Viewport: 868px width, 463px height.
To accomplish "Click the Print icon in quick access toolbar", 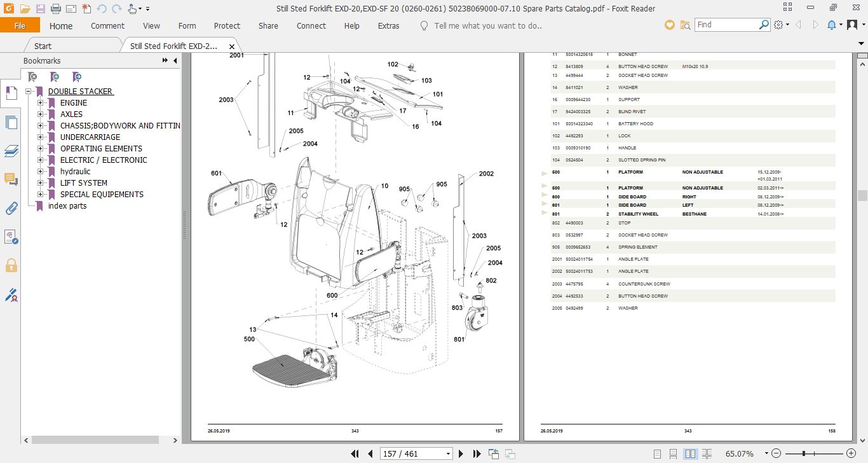I will [x=56, y=8].
